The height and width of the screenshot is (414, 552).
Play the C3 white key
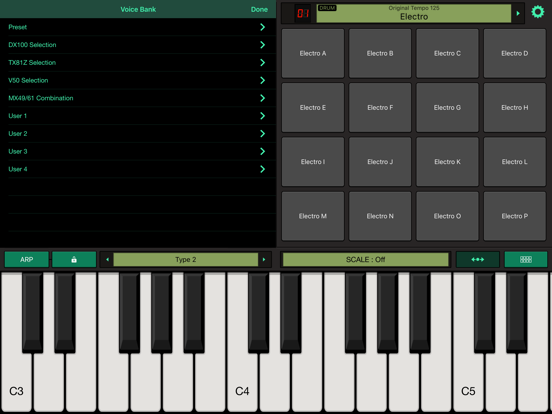point(17,382)
